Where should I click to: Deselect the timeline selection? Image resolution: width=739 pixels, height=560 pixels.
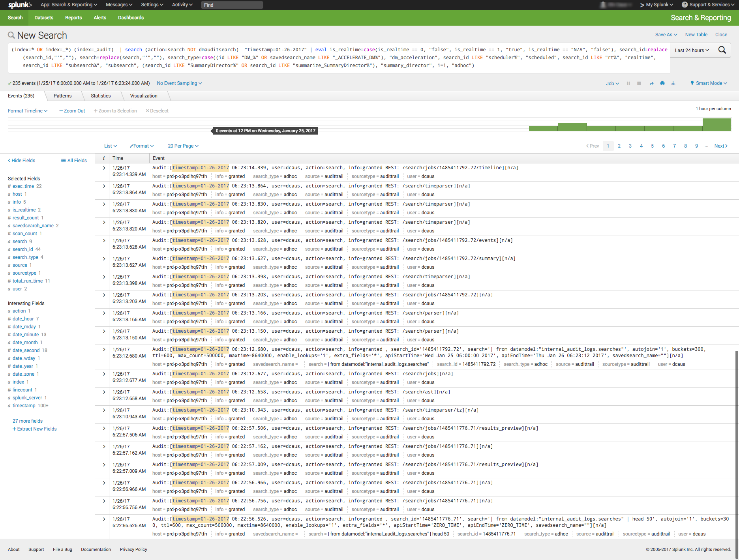(x=157, y=111)
